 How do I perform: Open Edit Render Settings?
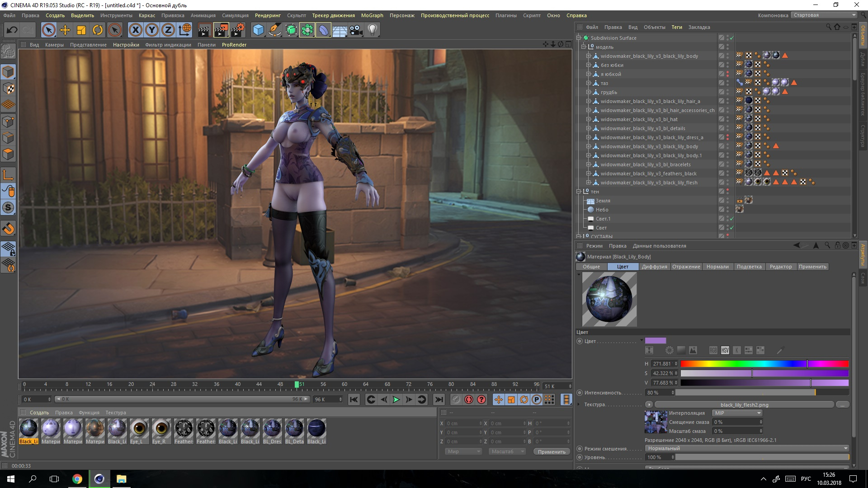tap(238, 30)
